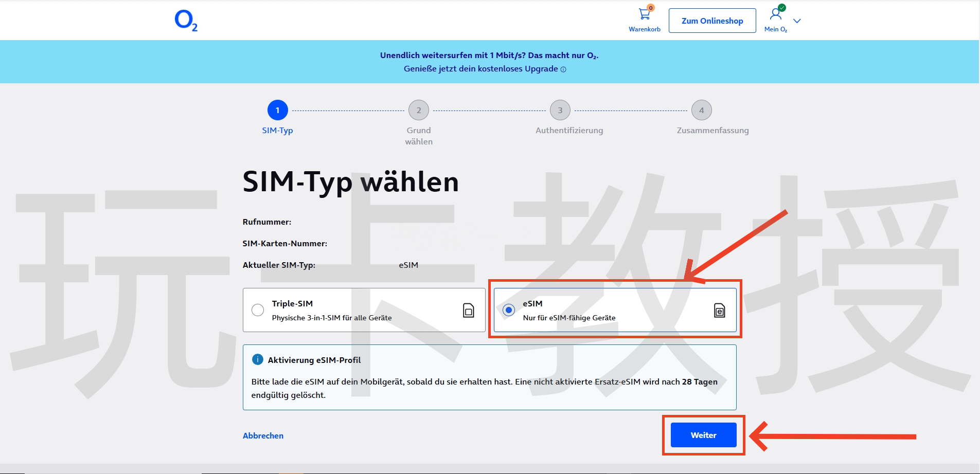Go to step 3 Authentifizierung
Viewport: 980px width, 474px height.
coord(560,110)
